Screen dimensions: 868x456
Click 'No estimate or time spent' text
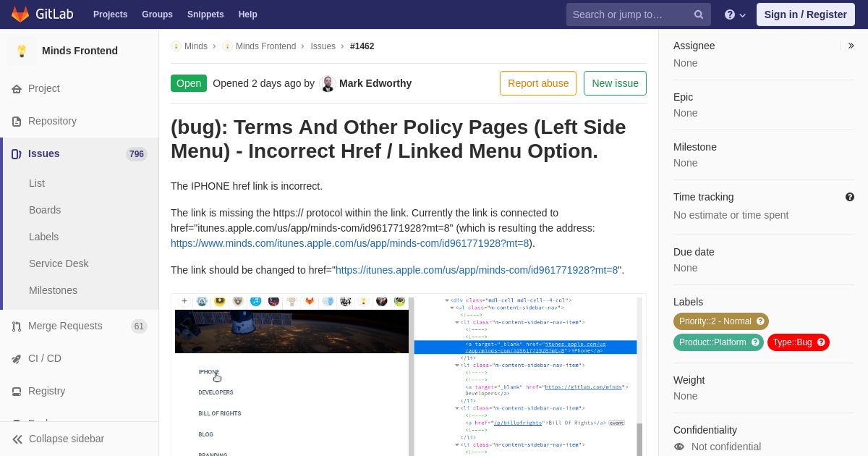[x=731, y=215]
